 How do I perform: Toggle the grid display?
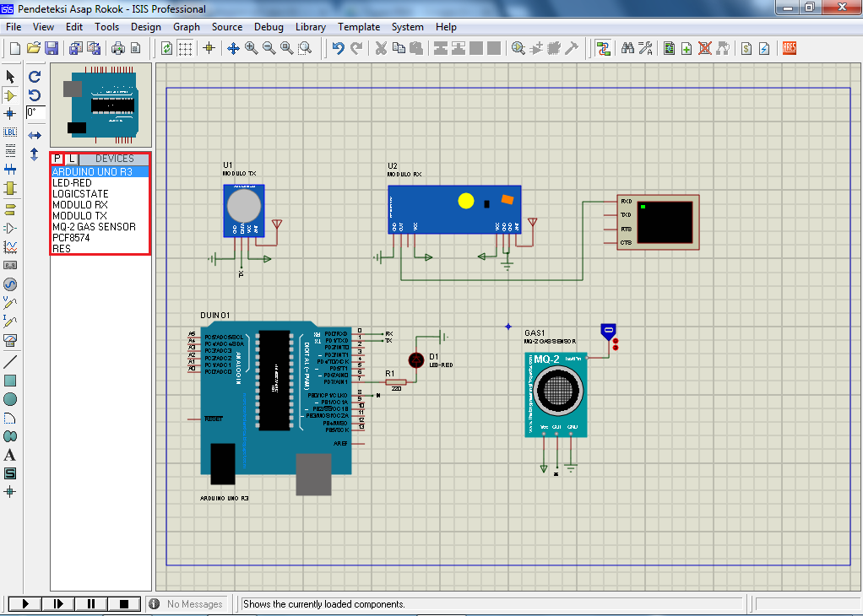pos(186,48)
